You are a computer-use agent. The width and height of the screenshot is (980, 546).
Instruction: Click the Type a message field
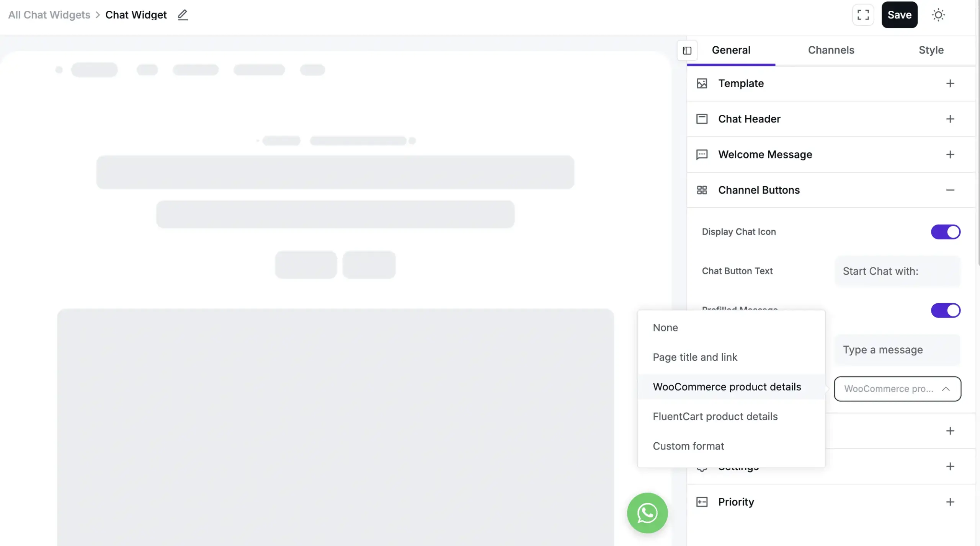(x=897, y=350)
